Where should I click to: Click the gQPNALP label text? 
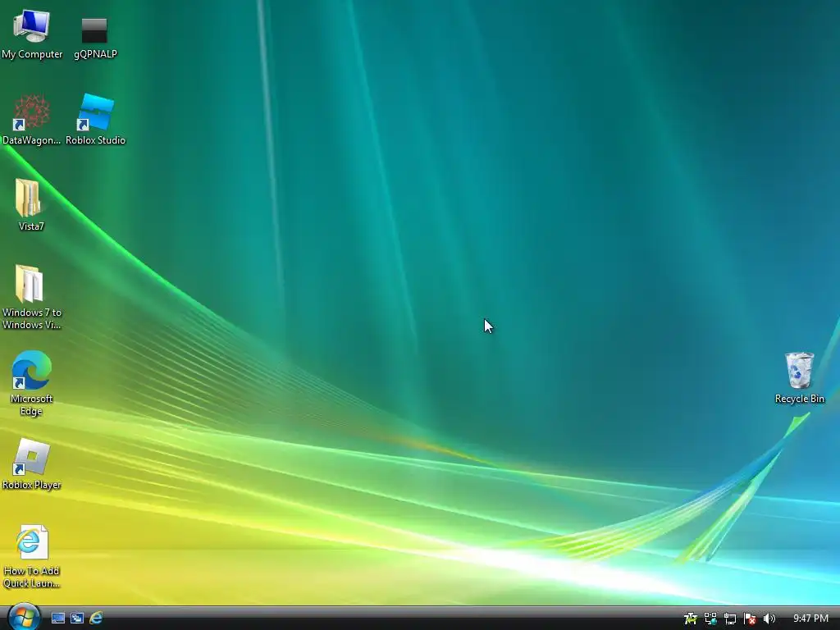pyautogui.click(x=95, y=54)
